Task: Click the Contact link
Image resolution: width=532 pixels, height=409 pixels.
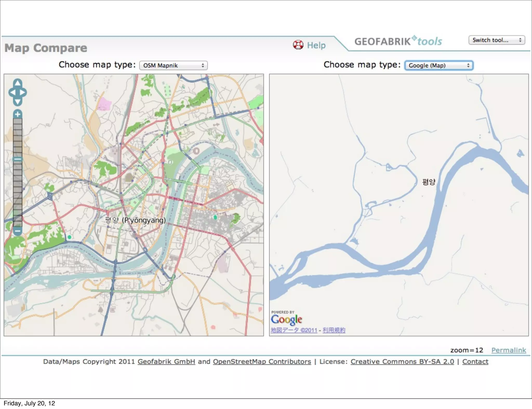Action: coord(475,362)
